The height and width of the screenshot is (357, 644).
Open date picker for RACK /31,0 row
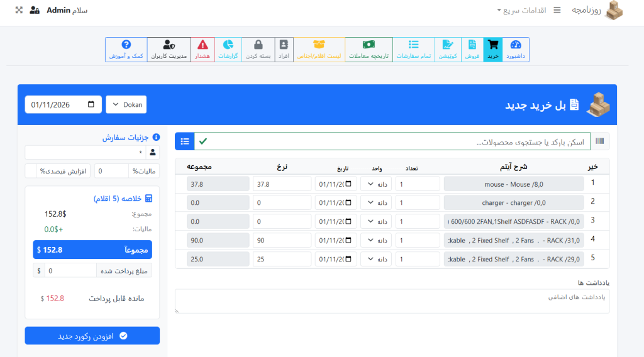(x=348, y=240)
